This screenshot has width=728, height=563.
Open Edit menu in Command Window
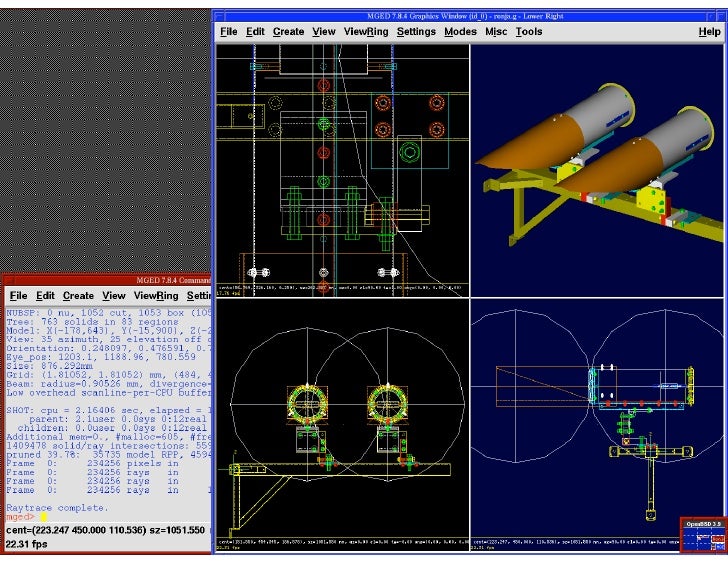click(45, 296)
